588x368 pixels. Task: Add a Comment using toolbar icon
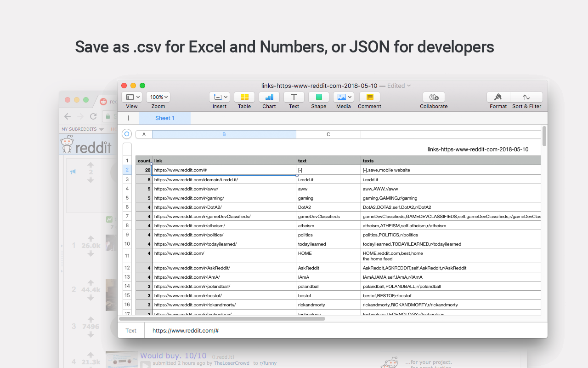[x=370, y=97]
